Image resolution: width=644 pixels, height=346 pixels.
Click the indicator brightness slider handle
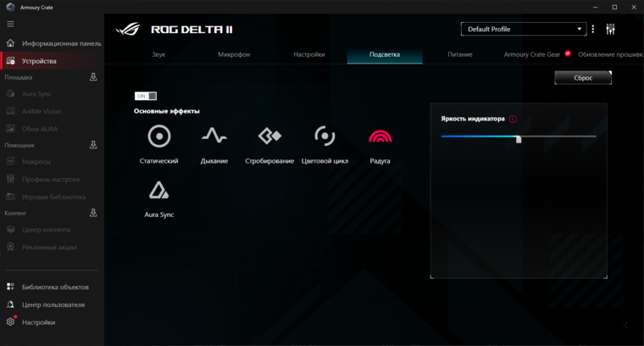point(519,139)
